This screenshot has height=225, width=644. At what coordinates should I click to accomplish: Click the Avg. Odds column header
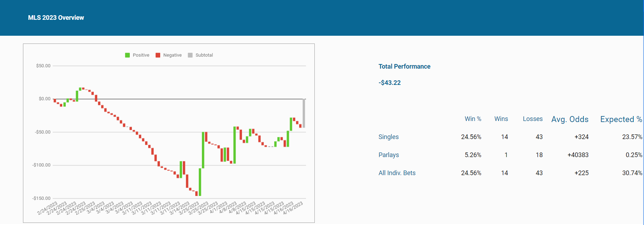(x=570, y=119)
